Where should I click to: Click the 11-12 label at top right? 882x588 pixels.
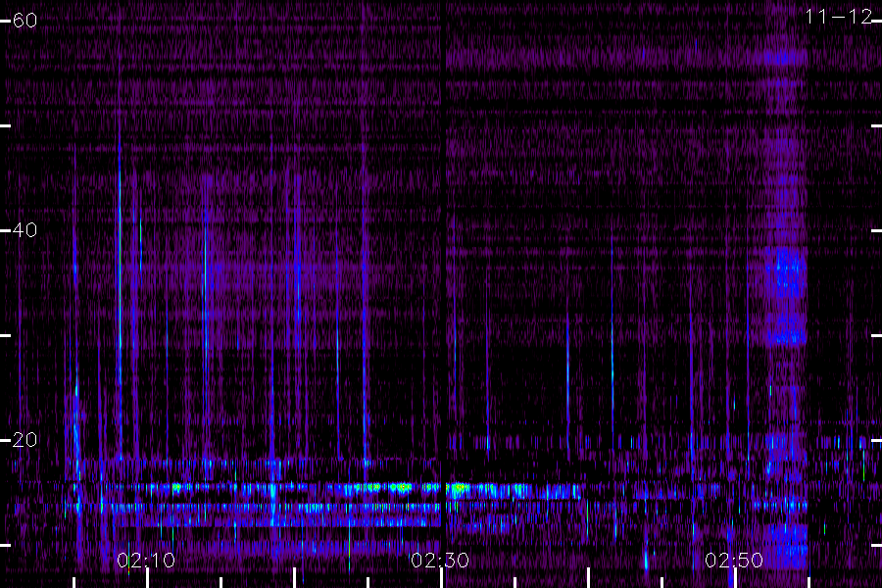click(x=839, y=17)
